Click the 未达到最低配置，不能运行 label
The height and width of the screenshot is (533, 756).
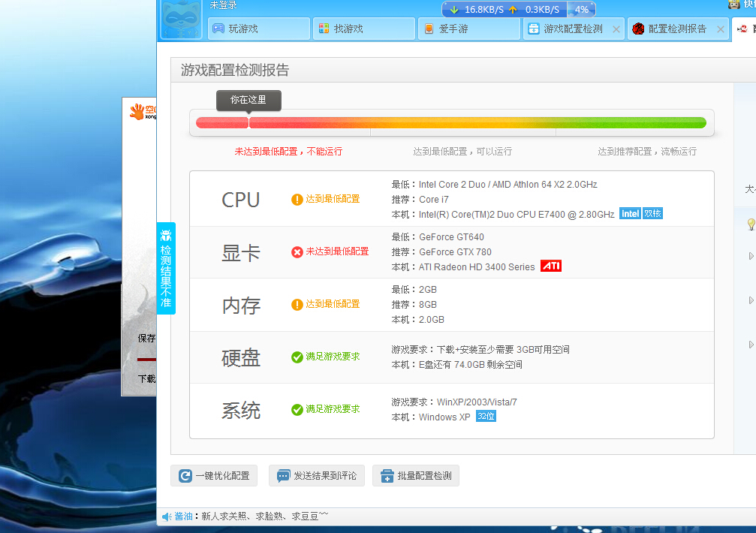pyautogui.click(x=288, y=152)
